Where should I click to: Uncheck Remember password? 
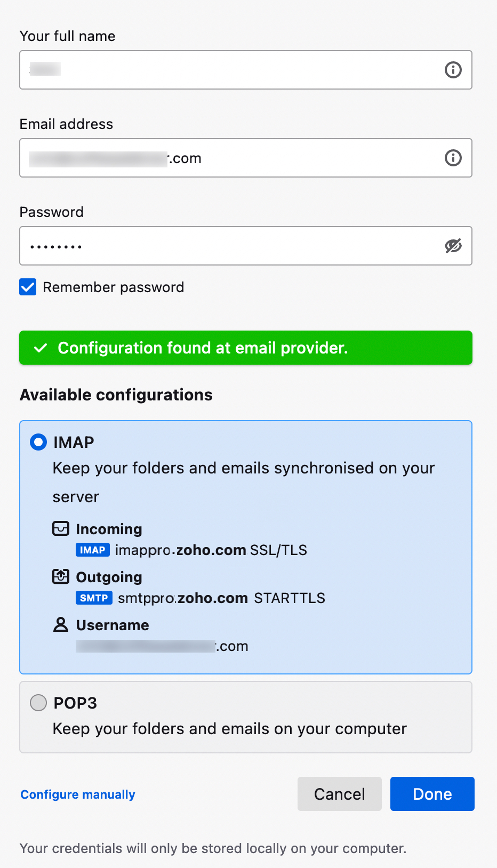pyautogui.click(x=27, y=287)
